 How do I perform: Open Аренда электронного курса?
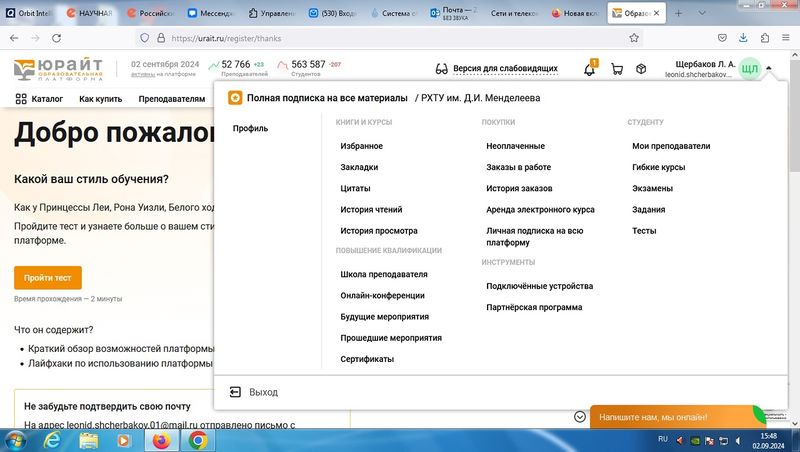[540, 210]
